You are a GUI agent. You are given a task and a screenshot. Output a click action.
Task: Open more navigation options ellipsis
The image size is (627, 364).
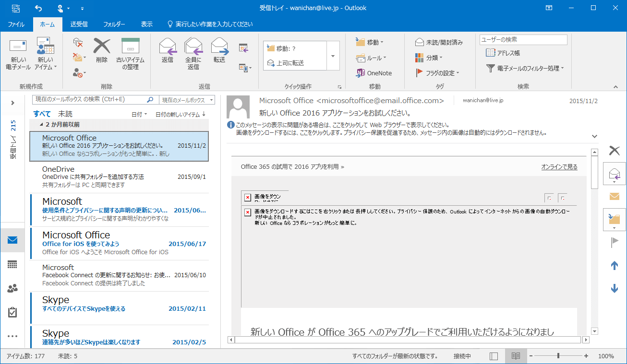tap(12, 336)
